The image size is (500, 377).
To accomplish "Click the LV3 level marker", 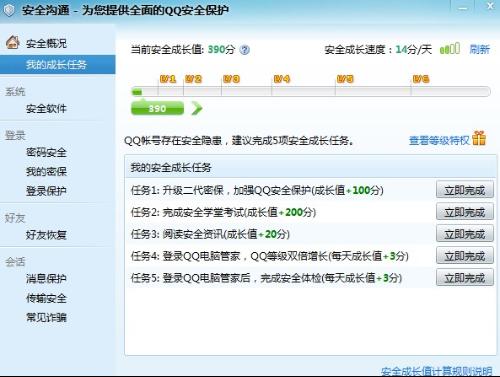I will tap(231, 79).
